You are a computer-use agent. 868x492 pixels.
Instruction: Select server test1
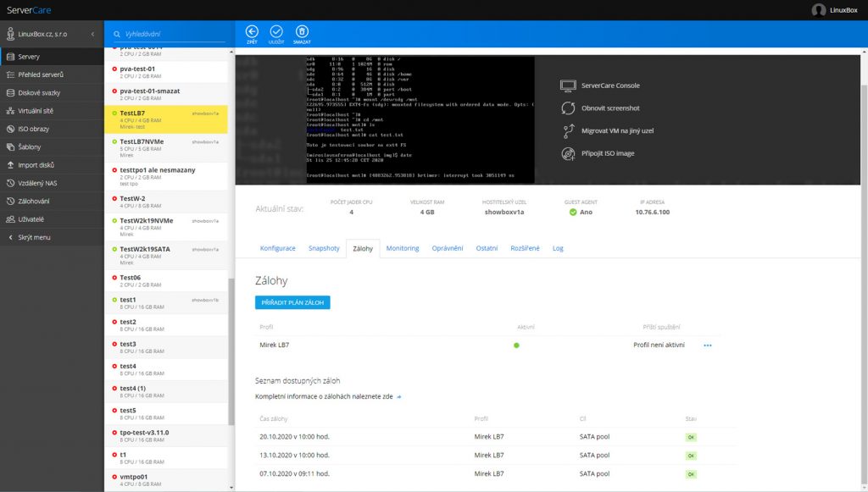click(x=166, y=303)
